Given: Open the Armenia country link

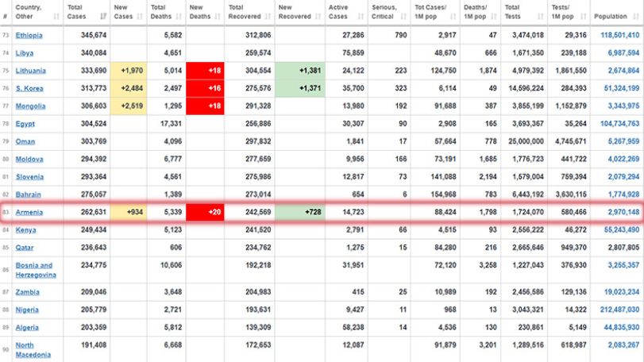Looking at the screenshot, I should click(x=29, y=212).
